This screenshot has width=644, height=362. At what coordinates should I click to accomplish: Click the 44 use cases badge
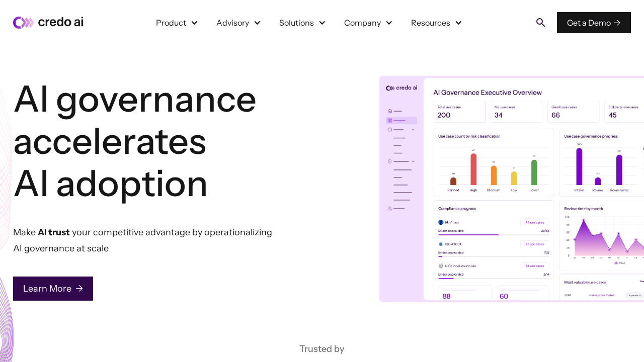(534, 222)
